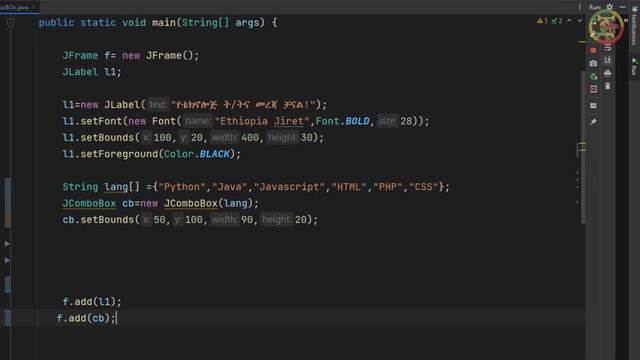This screenshot has height=360, width=640.
Task: Click the yellow warning stripe marker at top
Action: (582, 42)
